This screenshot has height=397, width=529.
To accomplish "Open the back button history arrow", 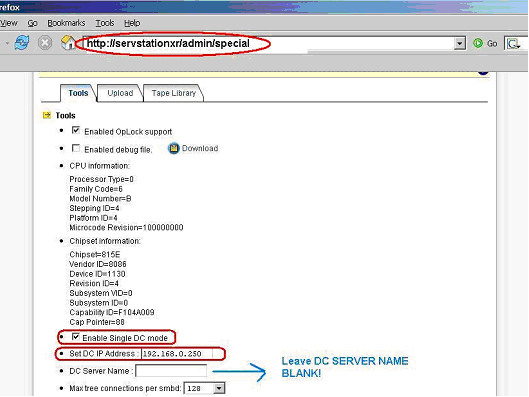I will click(x=7, y=43).
